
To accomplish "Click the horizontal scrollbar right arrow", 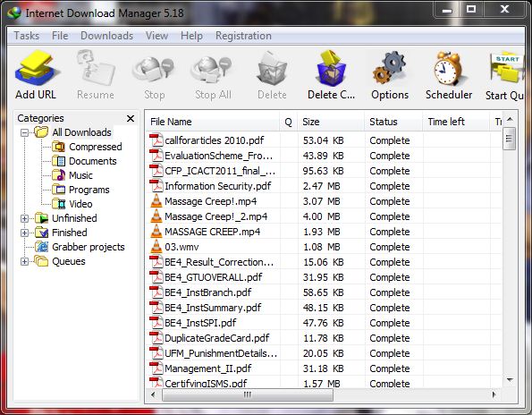I will pos(494,394).
